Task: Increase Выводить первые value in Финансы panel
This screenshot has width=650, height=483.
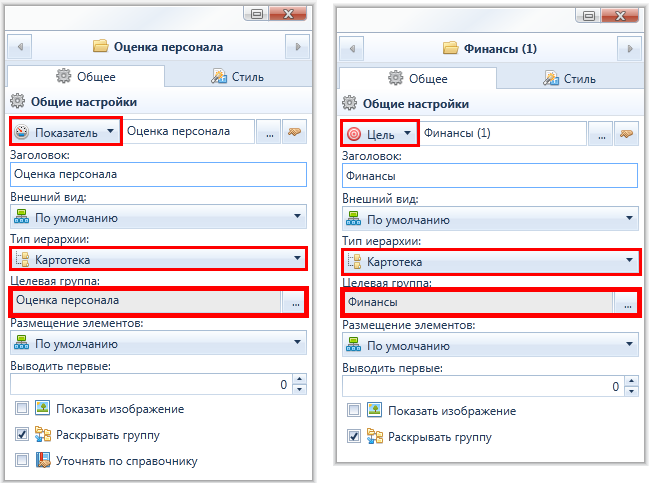Action: pos(631,381)
